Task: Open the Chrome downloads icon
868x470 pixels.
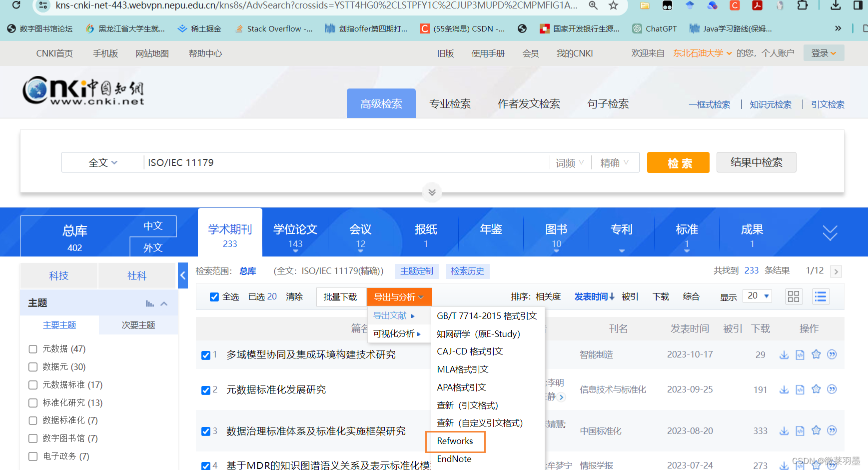Action: pos(836,5)
